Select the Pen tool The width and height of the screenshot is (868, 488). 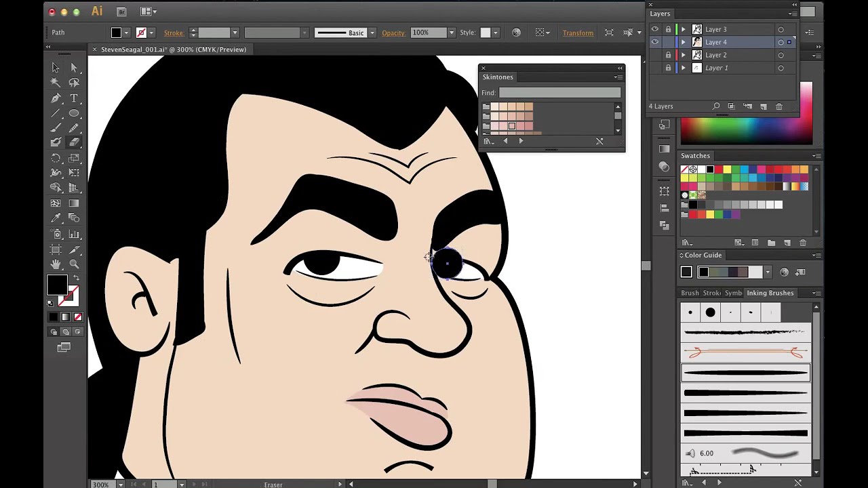[x=56, y=98]
